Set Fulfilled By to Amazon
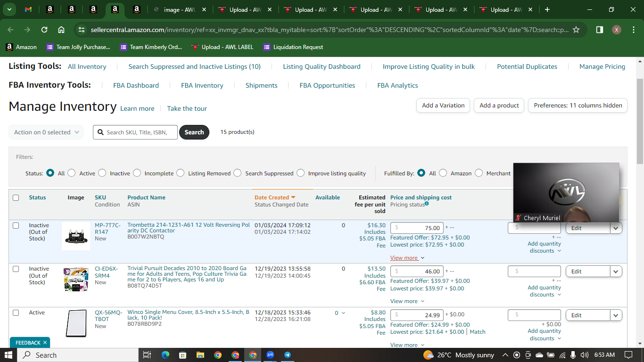 click(443, 173)
